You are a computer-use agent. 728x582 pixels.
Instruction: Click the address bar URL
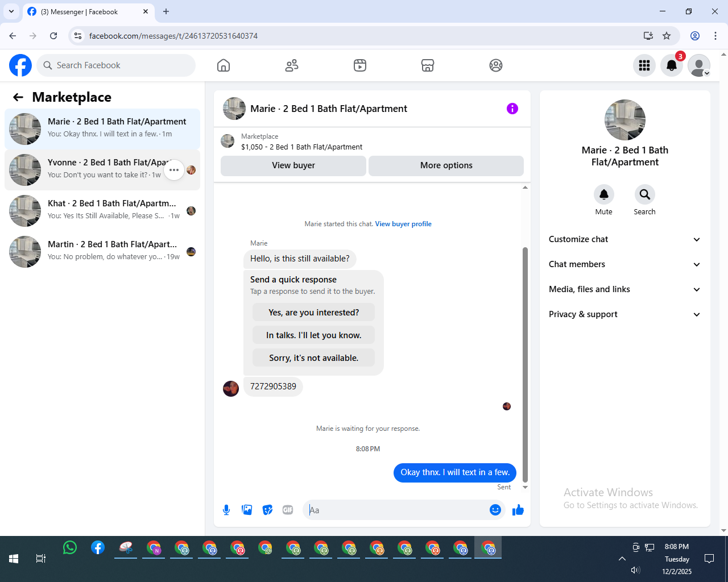coord(173,36)
